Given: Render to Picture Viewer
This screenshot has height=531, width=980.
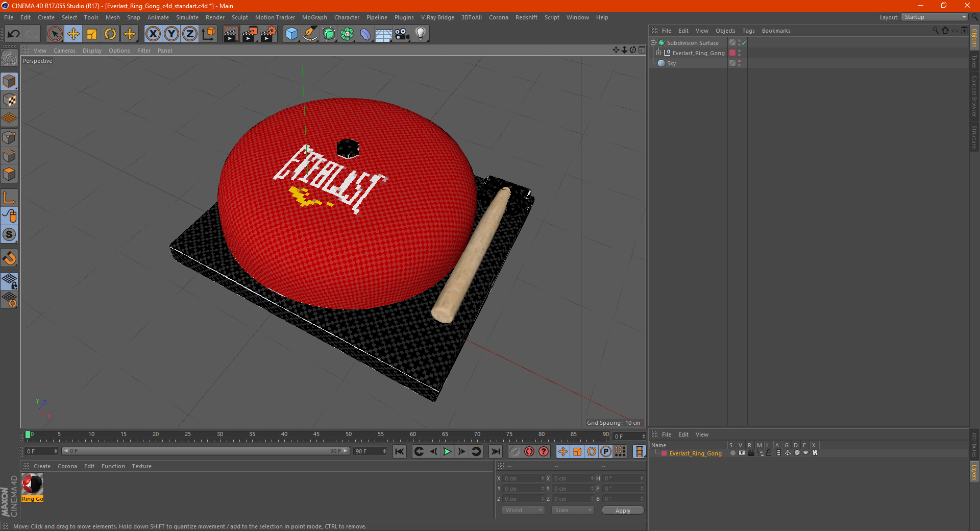Looking at the screenshot, I should click(250, 34).
